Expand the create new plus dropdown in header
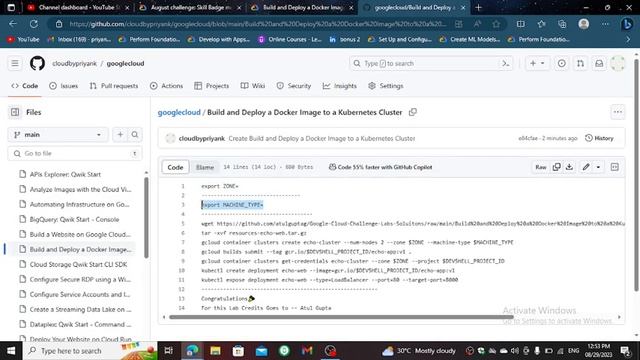Screen dimensions: 640x360 pos(537,64)
